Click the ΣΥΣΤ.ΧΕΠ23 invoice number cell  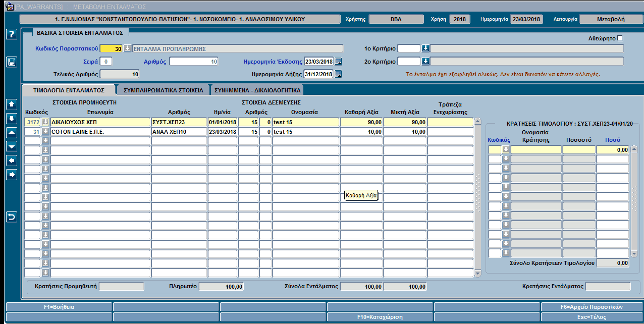179,122
